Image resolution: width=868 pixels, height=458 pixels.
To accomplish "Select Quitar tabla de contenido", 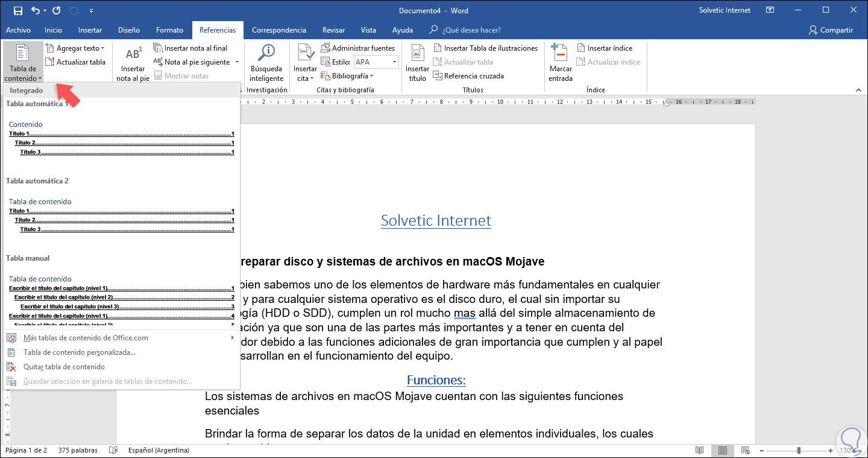I will click(x=122, y=367).
